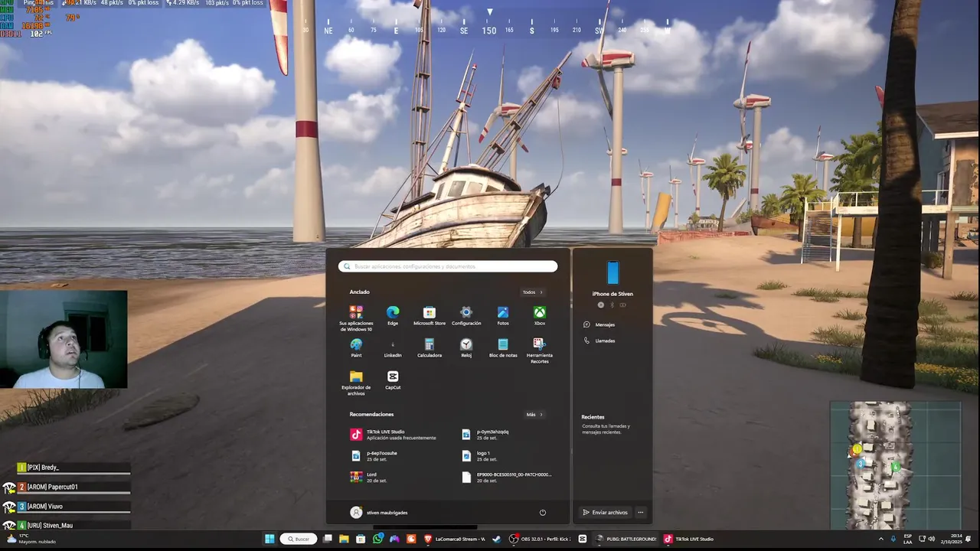Launch the Fotos app

(x=503, y=315)
